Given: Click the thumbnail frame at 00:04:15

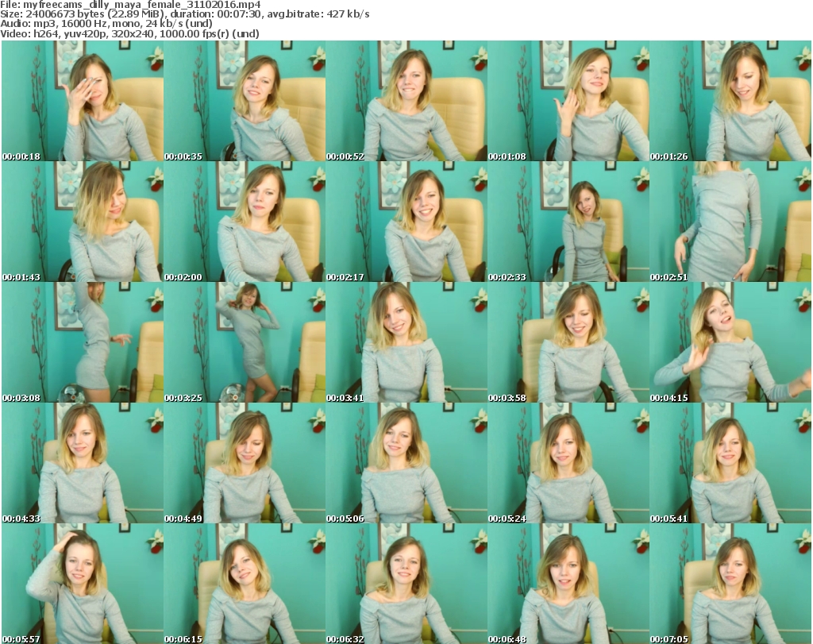Looking at the screenshot, I should [x=730, y=342].
